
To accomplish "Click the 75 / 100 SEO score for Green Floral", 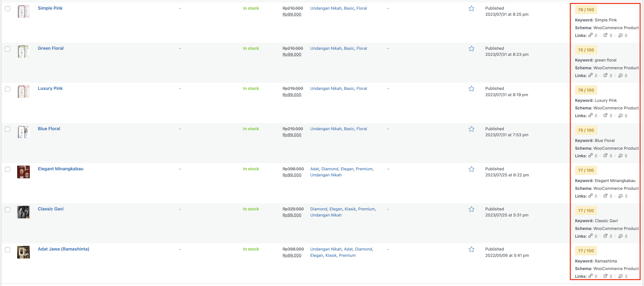I will [586, 50].
